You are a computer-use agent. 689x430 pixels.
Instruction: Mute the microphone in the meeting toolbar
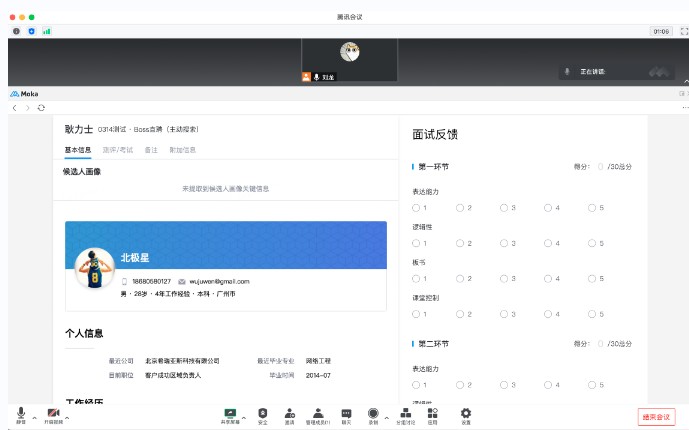pyautogui.click(x=21, y=413)
